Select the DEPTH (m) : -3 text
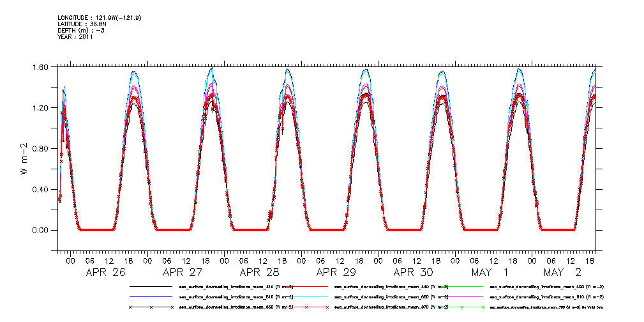 (81, 31)
